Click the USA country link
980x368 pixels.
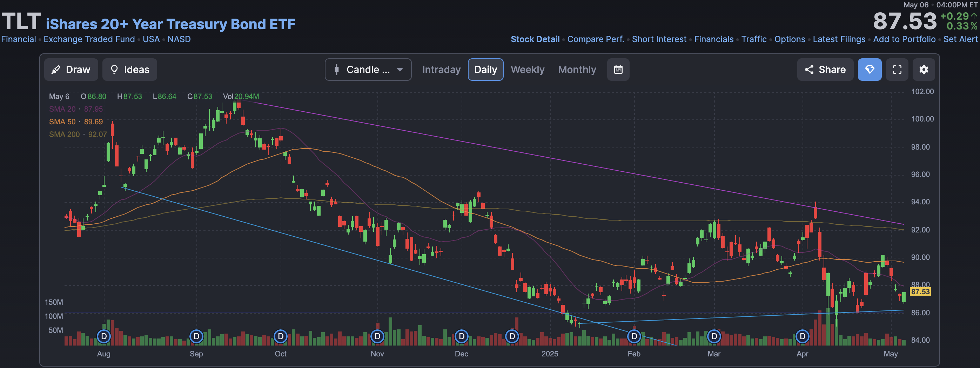point(151,39)
